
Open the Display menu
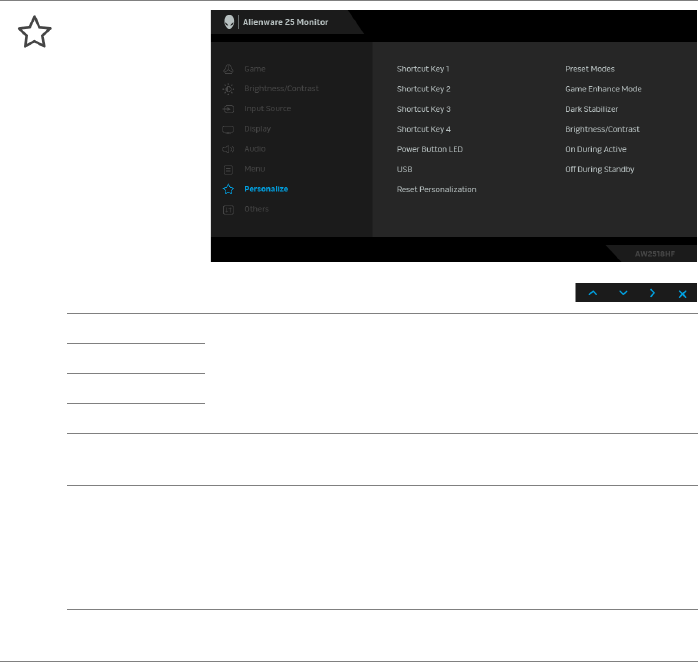(257, 129)
